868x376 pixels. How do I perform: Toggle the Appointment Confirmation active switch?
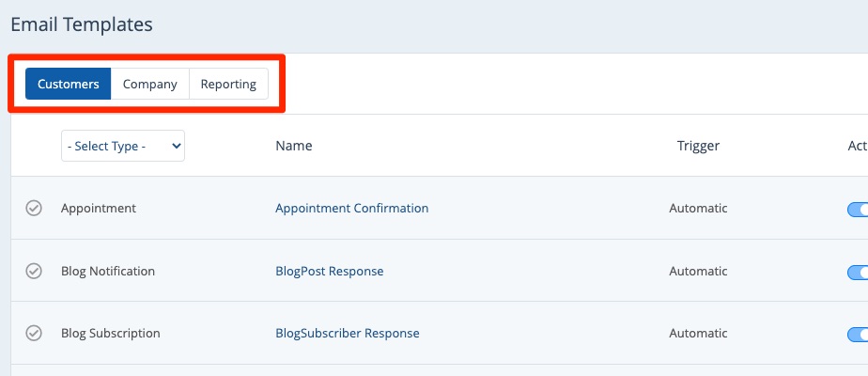858,209
